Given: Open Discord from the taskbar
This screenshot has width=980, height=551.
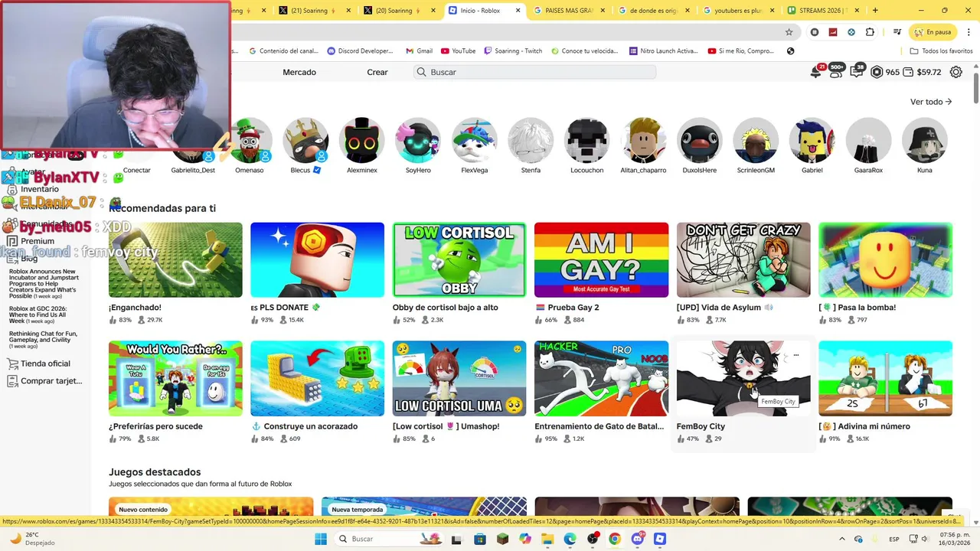Looking at the screenshot, I should [637, 539].
